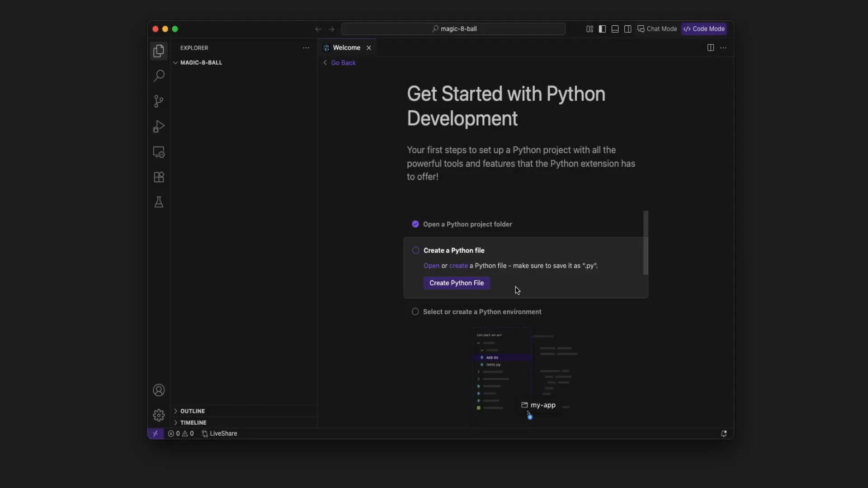Click Get Started with Python Development heading
The width and height of the screenshot is (868, 488).
(x=506, y=106)
